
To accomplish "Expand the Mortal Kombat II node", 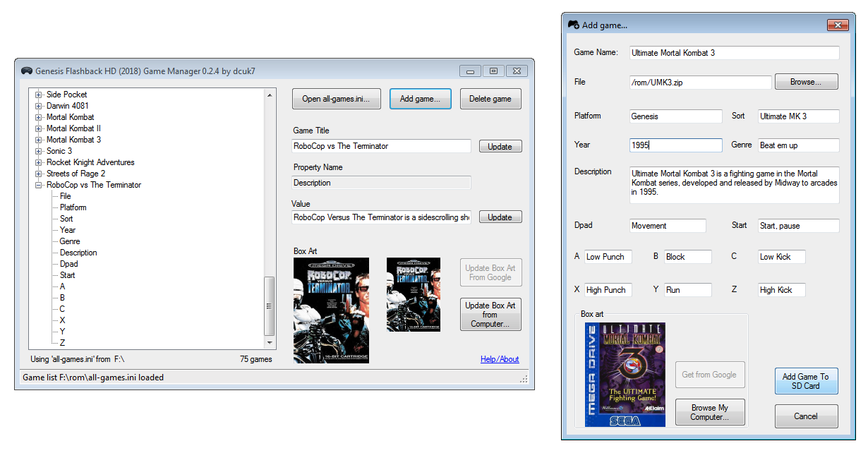I will point(38,128).
